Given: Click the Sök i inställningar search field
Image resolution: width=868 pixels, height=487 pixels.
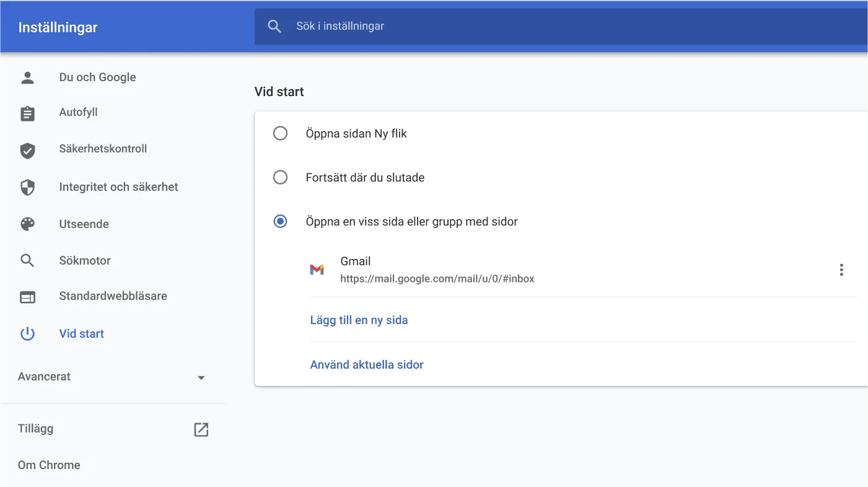Looking at the screenshot, I should pyautogui.click(x=434, y=26).
